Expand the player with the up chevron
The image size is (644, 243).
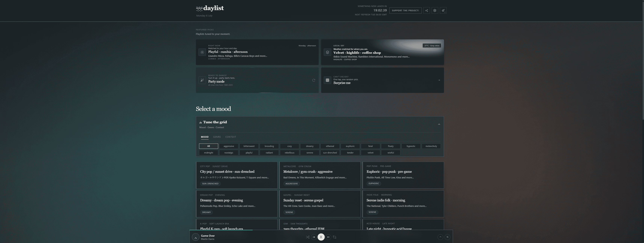coord(440,237)
